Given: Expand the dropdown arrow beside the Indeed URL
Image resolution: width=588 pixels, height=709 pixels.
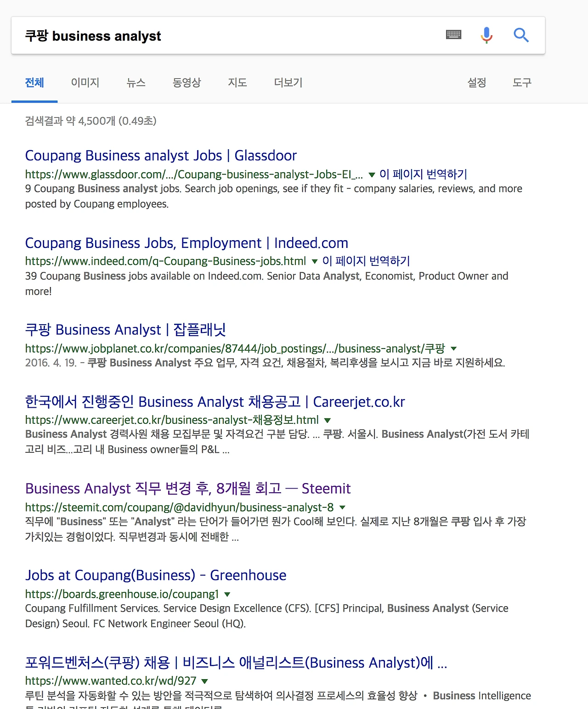Looking at the screenshot, I should (315, 262).
